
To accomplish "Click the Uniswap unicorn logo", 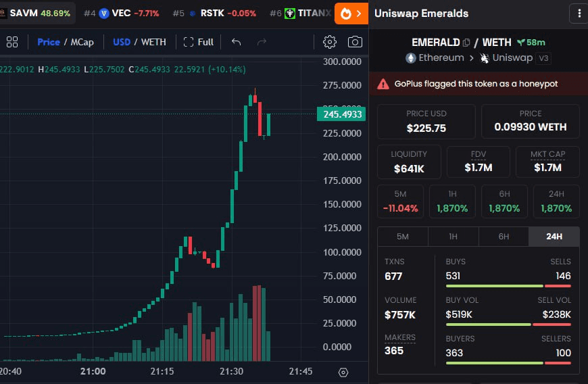I will point(485,58).
